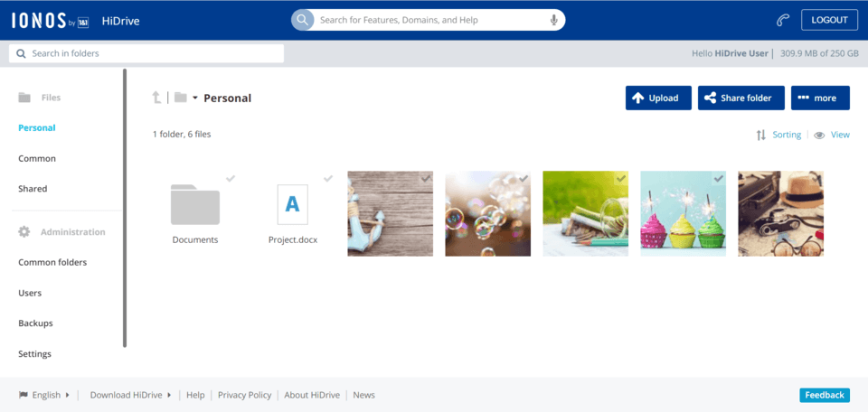Click the Upload button
868x412 pixels.
point(658,98)
